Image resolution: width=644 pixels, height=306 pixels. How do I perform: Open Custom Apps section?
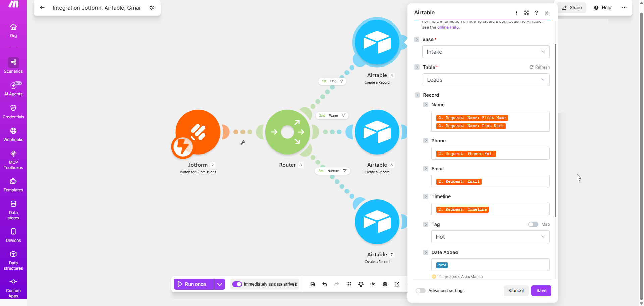coord(13,288)
